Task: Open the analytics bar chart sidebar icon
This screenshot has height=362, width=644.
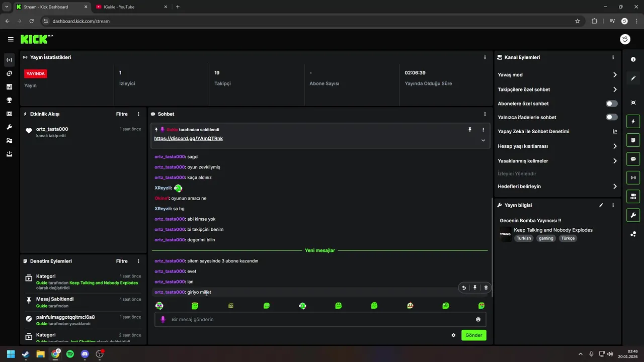Action: coord(9,87)
